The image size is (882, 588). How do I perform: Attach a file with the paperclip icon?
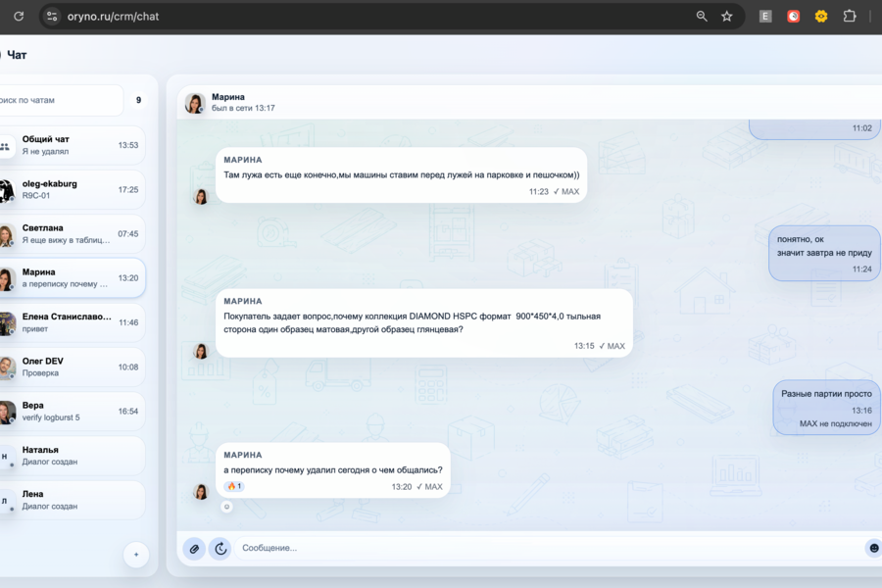[194, 549]
